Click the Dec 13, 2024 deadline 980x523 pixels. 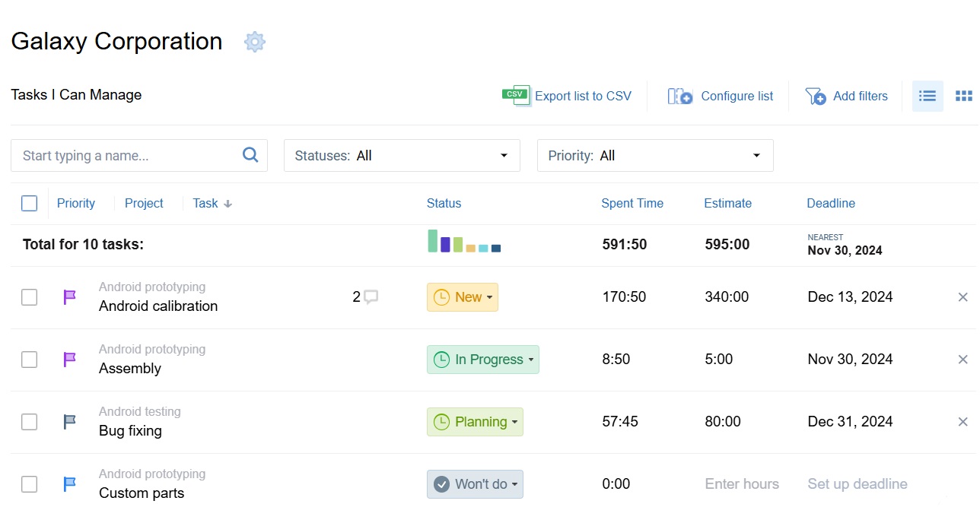pyautogui.click(x=850, y=297)
